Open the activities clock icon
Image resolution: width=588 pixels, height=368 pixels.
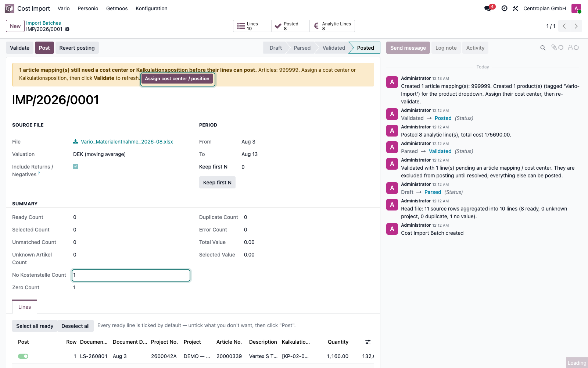[505, 8]
